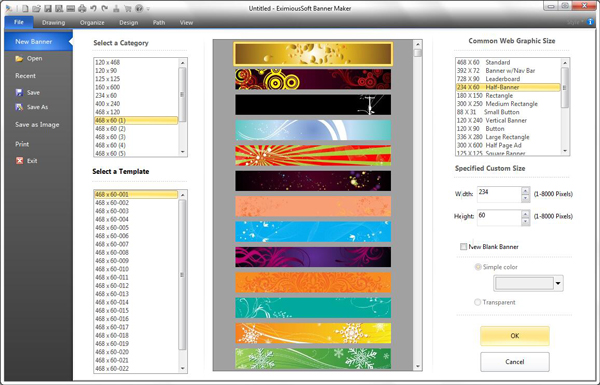Increase the Width value with up arrow
The height and width of the screenshot is (385, 600).
[525, 191]
